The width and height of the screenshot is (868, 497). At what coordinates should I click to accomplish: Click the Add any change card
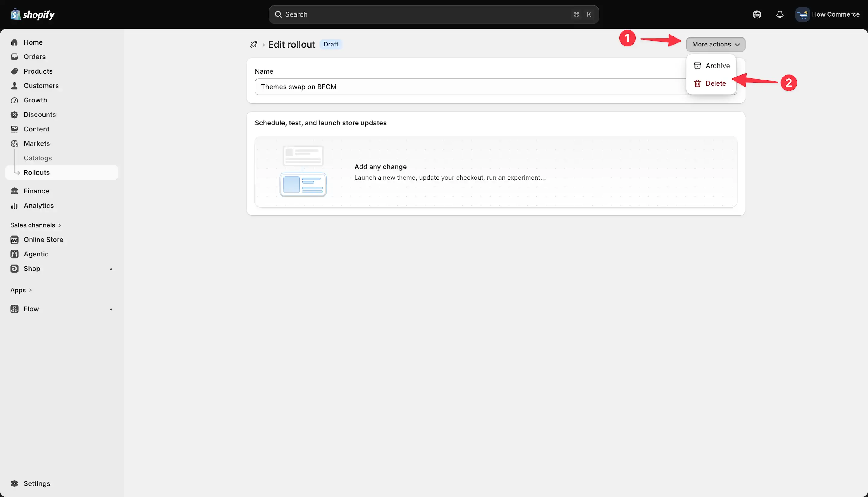[495, 172]
